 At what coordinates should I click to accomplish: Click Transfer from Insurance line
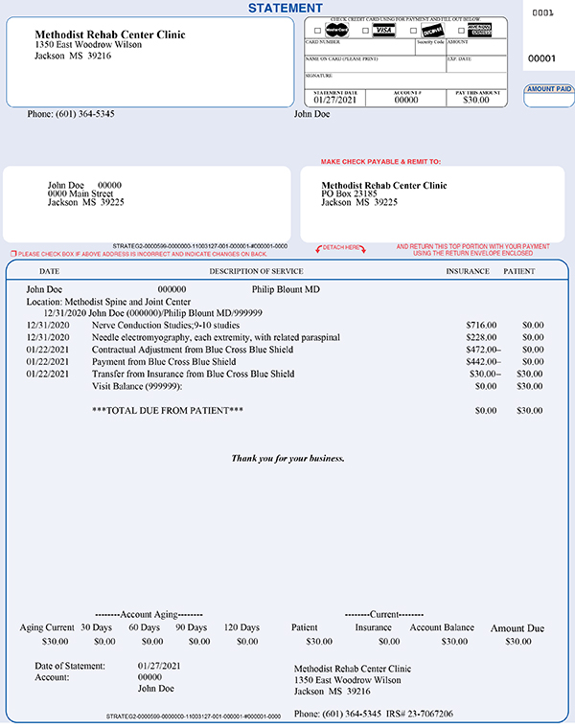tap(193, 374)
